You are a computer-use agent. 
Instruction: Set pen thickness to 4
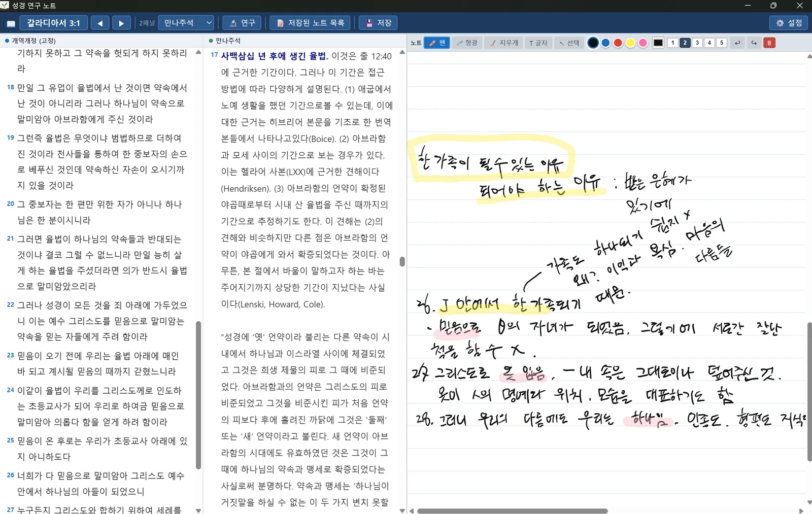pyautogui.click(x=709, y=43)
